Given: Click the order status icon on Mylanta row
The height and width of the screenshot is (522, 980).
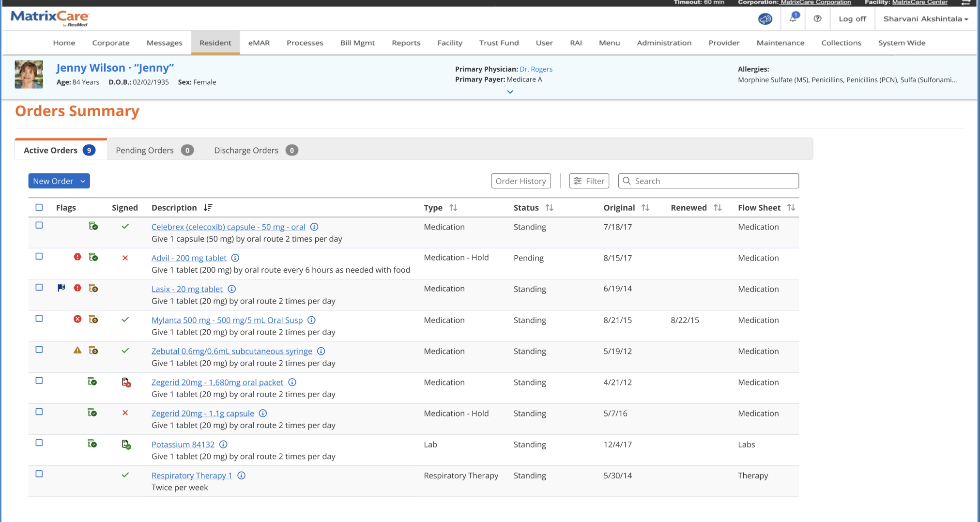Looking at the screenshot, I should (93, 319).
